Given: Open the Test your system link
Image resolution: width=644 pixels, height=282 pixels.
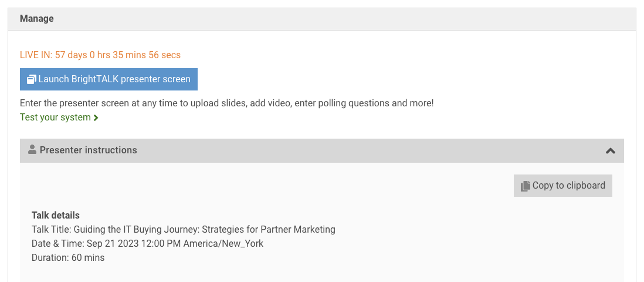Looking at the screenshot, I should click(x=55, y=117).
